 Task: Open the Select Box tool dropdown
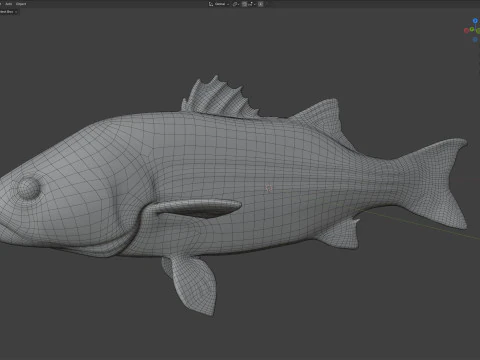(x=8, y=12)
